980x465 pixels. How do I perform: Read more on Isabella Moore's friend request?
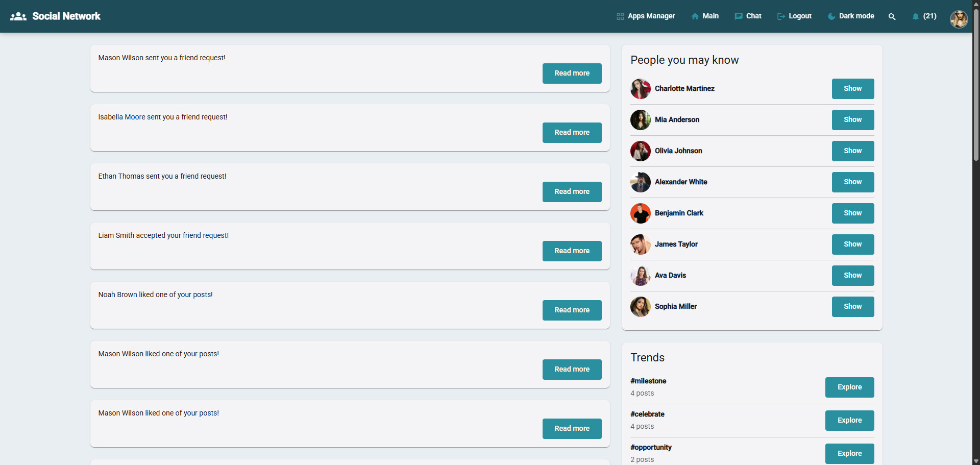tap(572, 133)
